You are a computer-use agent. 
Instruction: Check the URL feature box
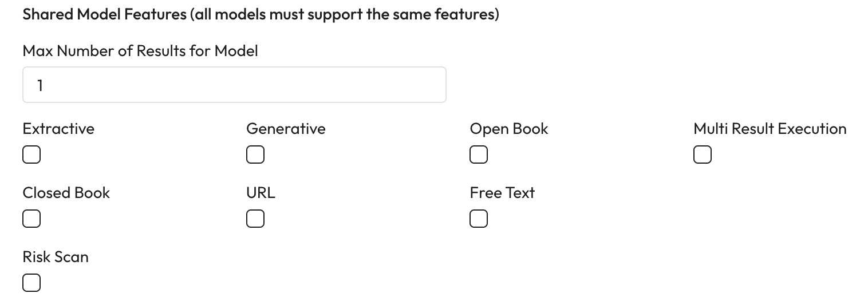coord(255,219)
